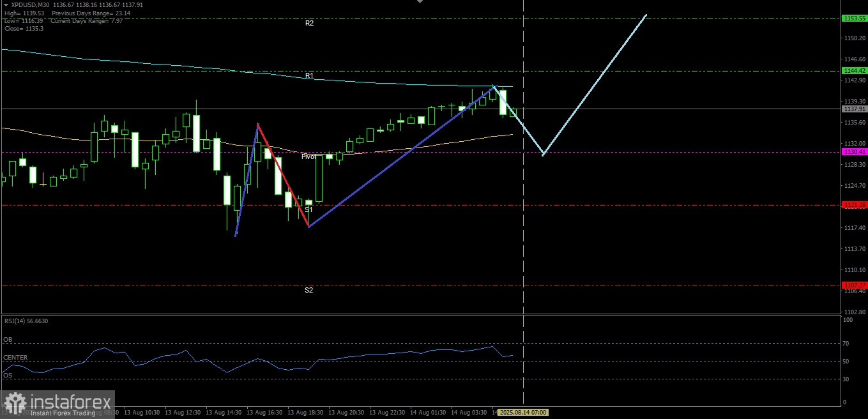Select the red 1121.28 price tag
This screenshot has height=419, width=868.
point(854,205)
